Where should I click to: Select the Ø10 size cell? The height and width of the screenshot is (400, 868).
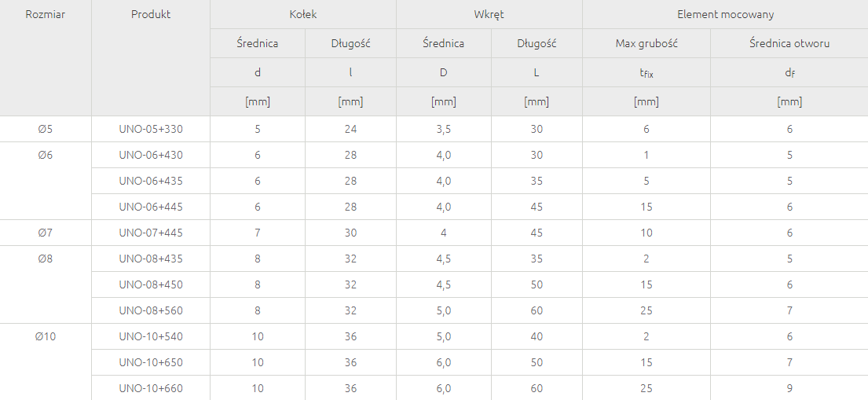(x=45, y=336)
